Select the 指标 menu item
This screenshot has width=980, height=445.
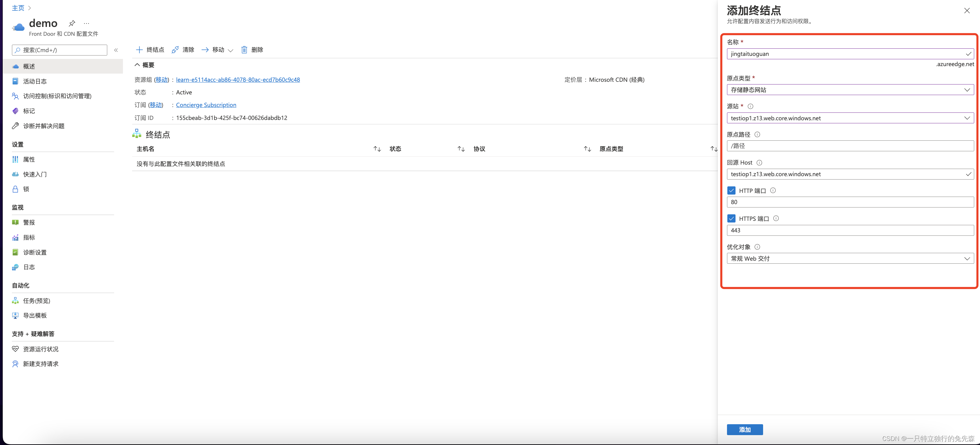tap(29, 237)
